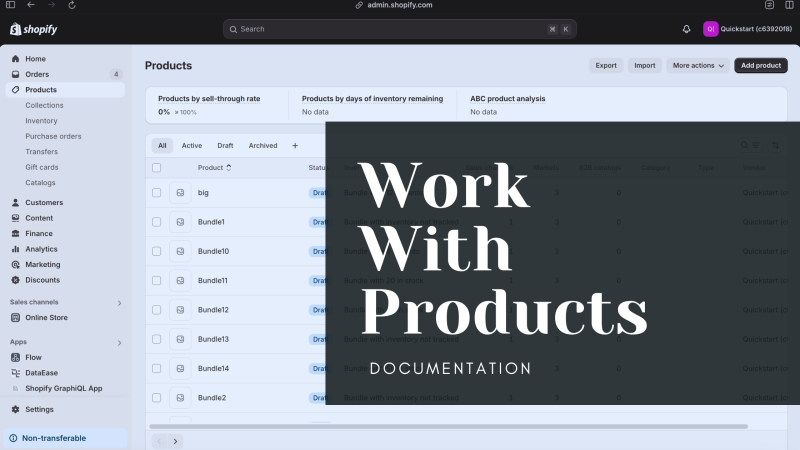
Task: Expand the Apps section chevron
Action: pos(119,342)
